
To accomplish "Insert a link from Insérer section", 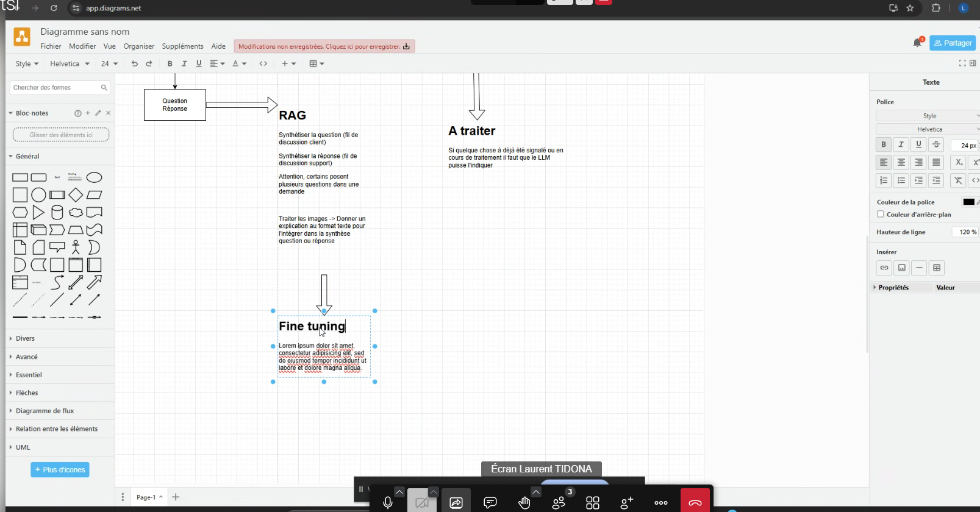I will pyautogui.click(x=884, y=268).
